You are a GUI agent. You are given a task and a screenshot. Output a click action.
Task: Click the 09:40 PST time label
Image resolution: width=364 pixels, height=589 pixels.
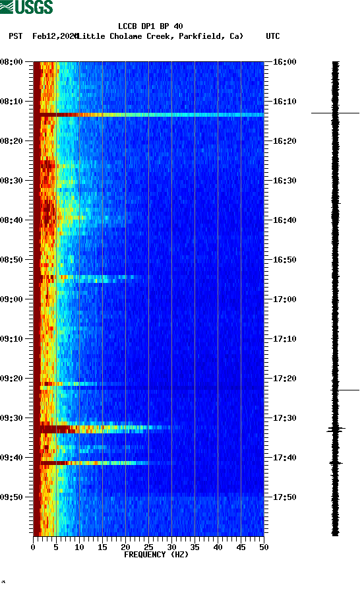point(12,458)
